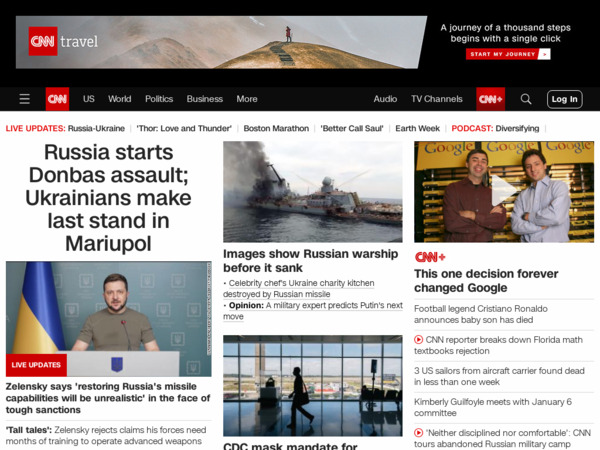Click the CNN travel mountain banner image
This screenshot has width=600, height=450.
click(221, 42)
